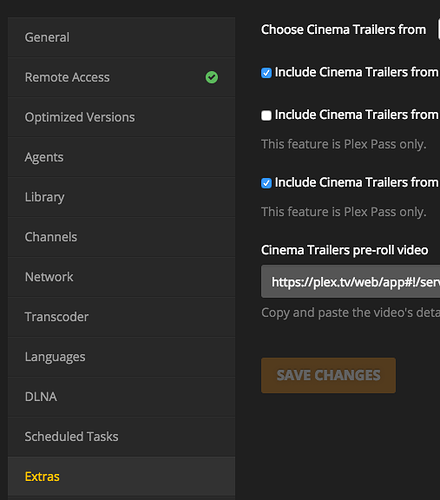Image resolution: width=440 pixels, height=500 pixels.
Task: Select Optimized Versions in sidebar
Action: [121, 117]
